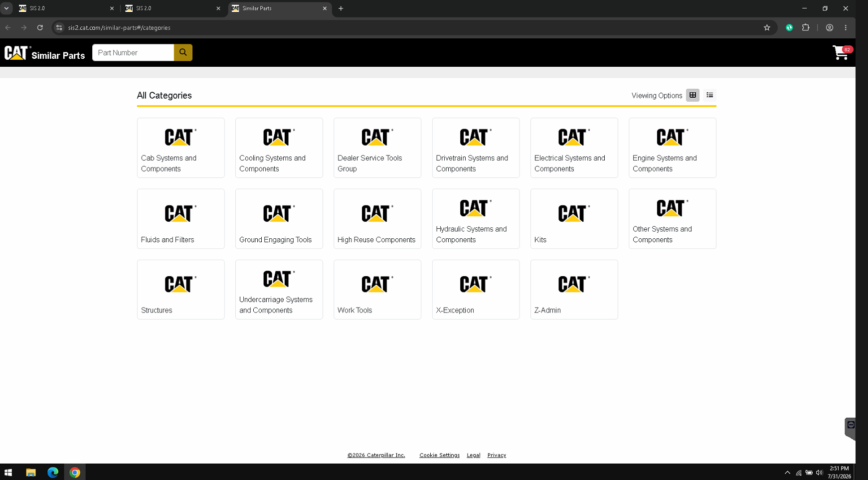The height and width of the screenshot is (480, 868).
Task: Open the tab search dropdown arrow
Action: 6,8
